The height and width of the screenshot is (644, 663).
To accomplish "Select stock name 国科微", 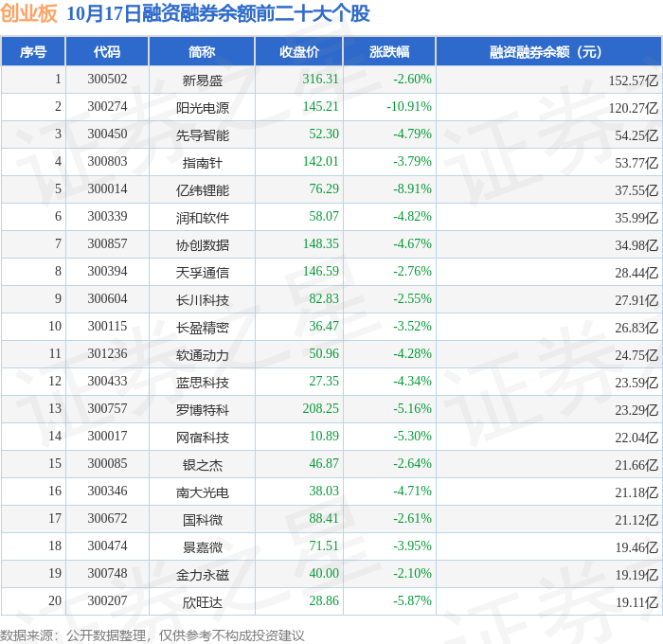I will pos(202,520).
